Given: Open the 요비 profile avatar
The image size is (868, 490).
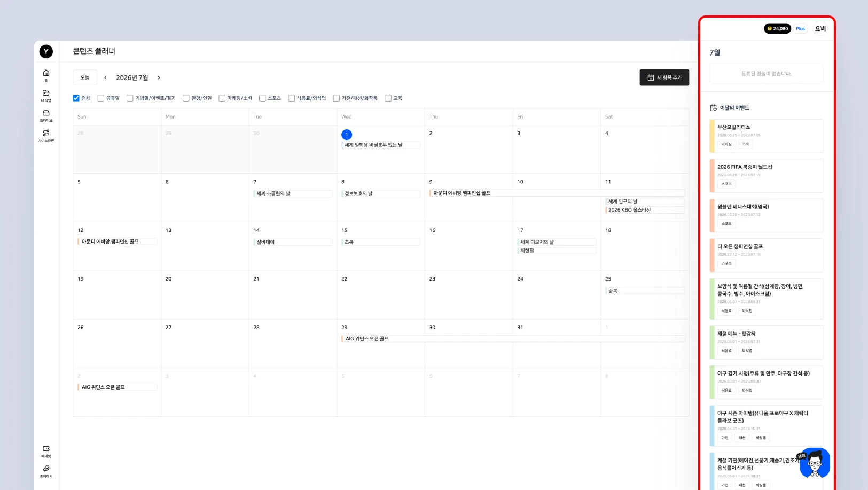Looking at the screenshot, I should coord(820,29).
